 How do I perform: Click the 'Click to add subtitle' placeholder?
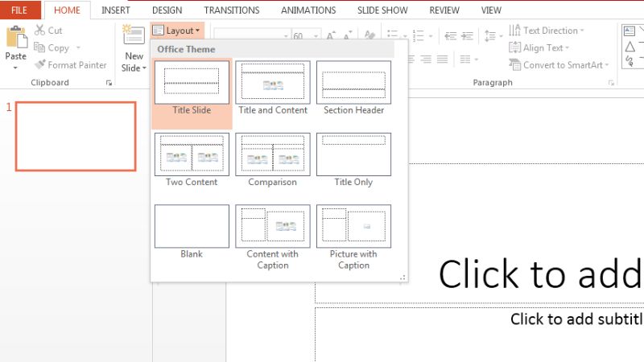pos(576,319)
